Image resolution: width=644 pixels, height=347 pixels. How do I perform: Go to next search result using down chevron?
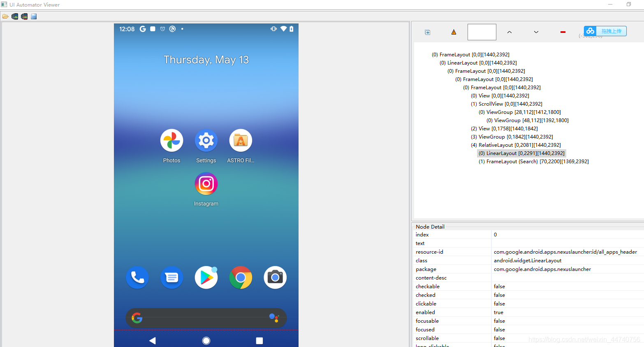click(536, 32)
